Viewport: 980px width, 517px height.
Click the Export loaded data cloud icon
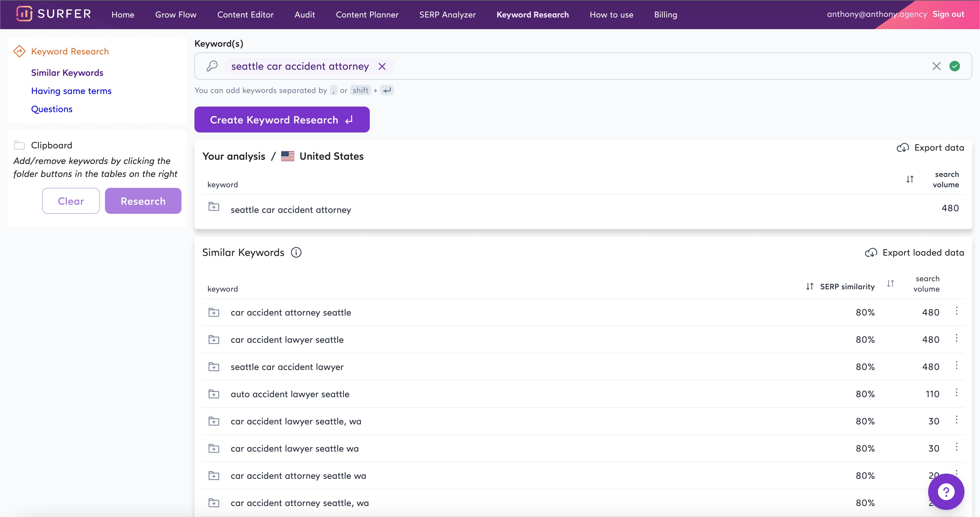pos(871,253)
